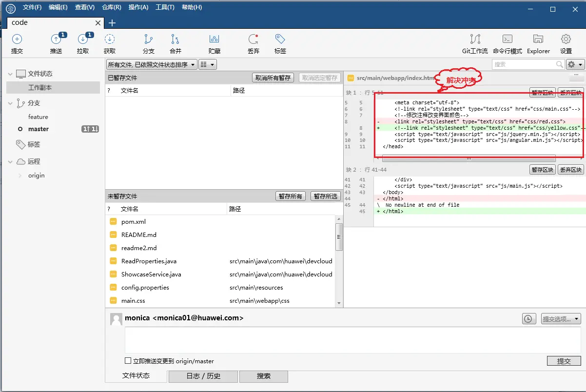Viewport: 586px width, 392px height.
Task: Open the diff settings gear dropdown
Action: tap(575, 64)
